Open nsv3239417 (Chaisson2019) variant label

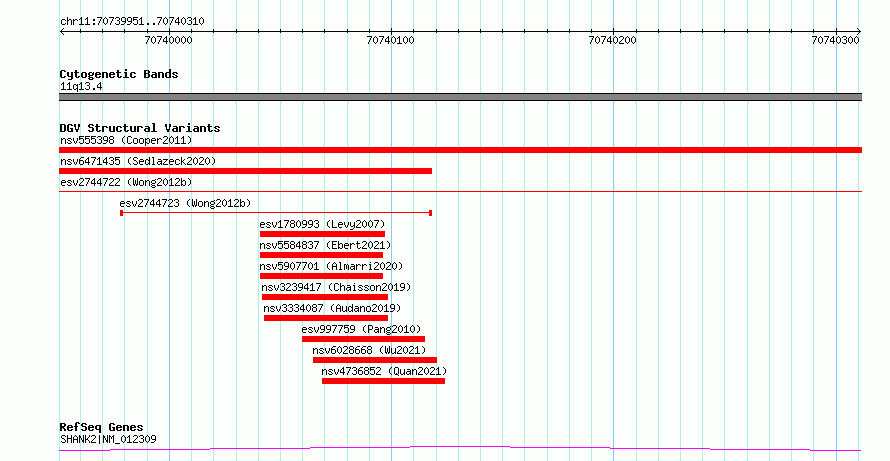tap(336, 287)
